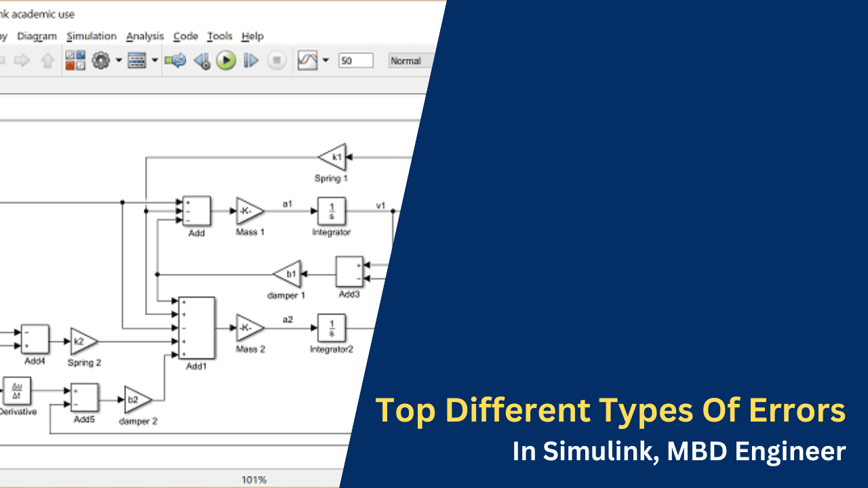Open the Code menu
Viewport: 868px width, 488px height.
186,36
